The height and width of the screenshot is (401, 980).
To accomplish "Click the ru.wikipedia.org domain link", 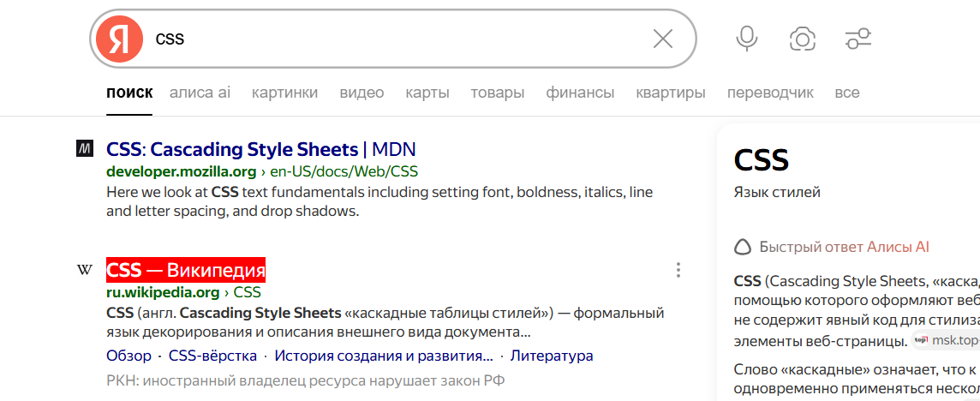I will click(163, 292).
